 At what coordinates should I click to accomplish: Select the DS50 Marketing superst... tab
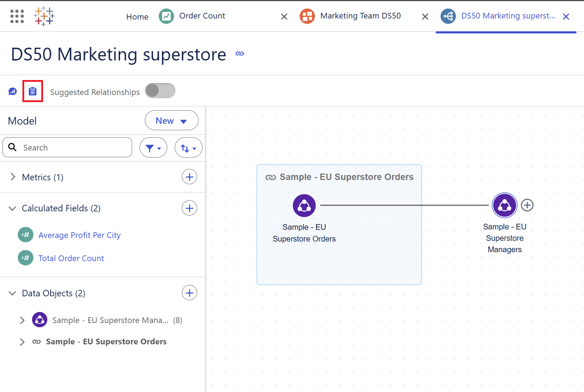pyautogui.click(x=508, y=16)
